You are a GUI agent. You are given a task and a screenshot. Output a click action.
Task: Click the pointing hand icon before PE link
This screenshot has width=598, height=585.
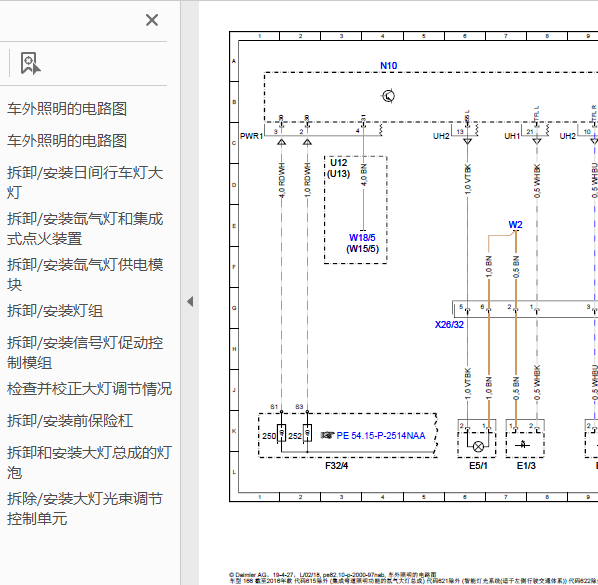tap(327, 435)
